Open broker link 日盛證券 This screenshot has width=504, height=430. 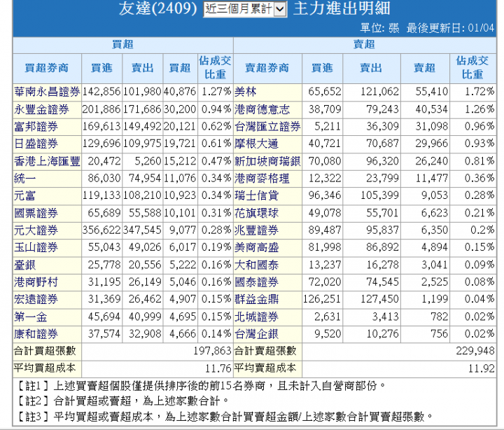click(36, 144)
